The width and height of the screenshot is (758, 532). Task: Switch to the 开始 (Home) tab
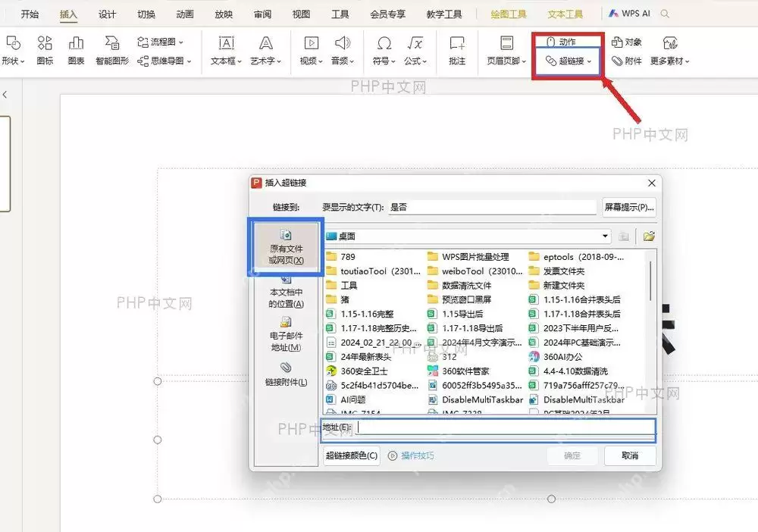30,14
